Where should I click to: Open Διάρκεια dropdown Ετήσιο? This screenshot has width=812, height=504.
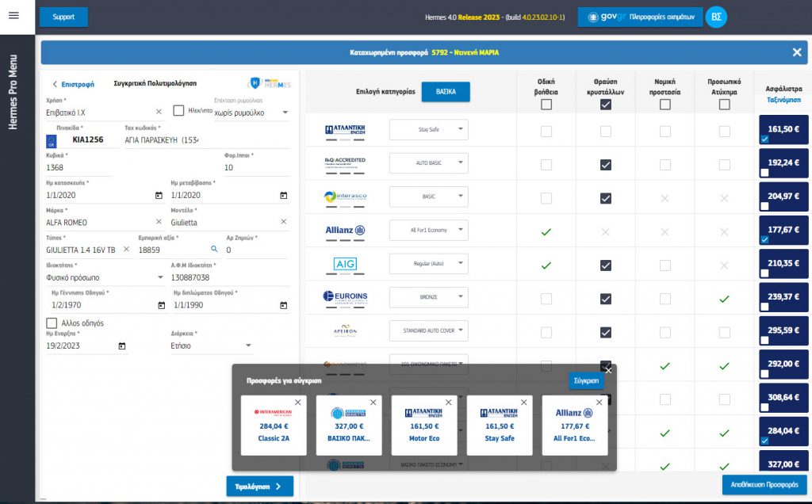pos(211,346)
